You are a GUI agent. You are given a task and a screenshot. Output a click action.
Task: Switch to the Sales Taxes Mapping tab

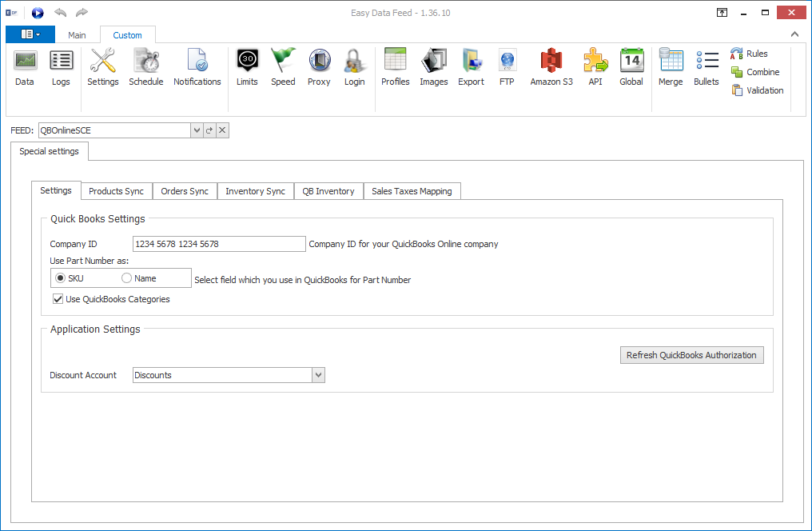[412, 191]
